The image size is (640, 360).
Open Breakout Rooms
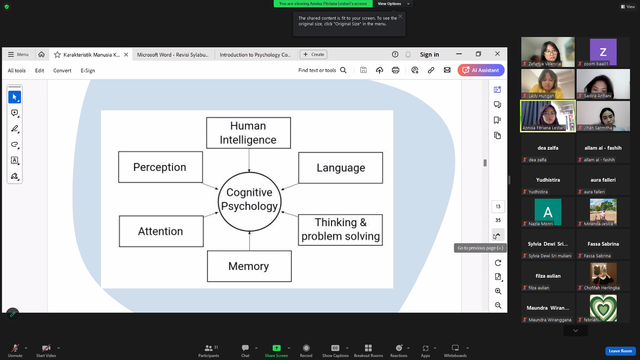point(368,350)
